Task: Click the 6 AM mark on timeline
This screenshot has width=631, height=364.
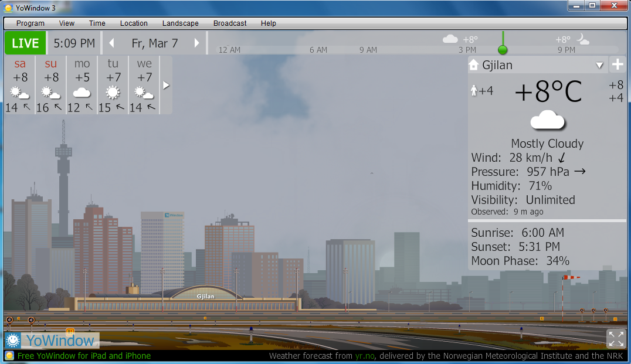Action: 318,50
